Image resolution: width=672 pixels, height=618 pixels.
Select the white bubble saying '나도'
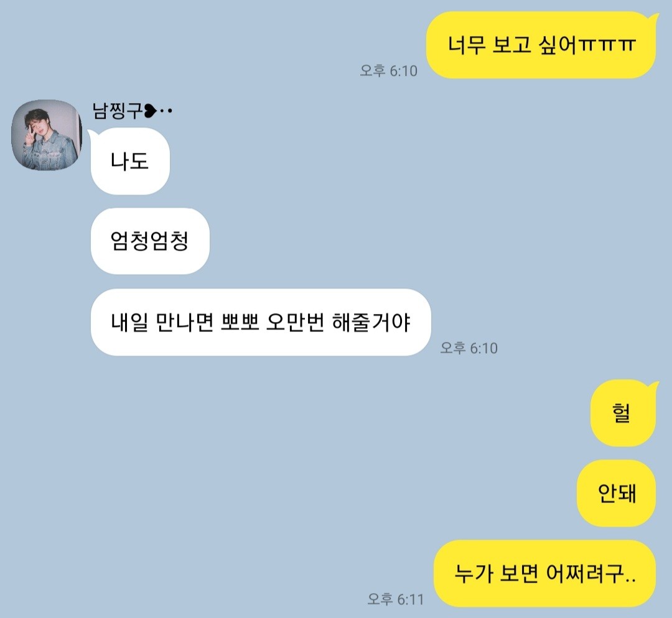(130, 162)
